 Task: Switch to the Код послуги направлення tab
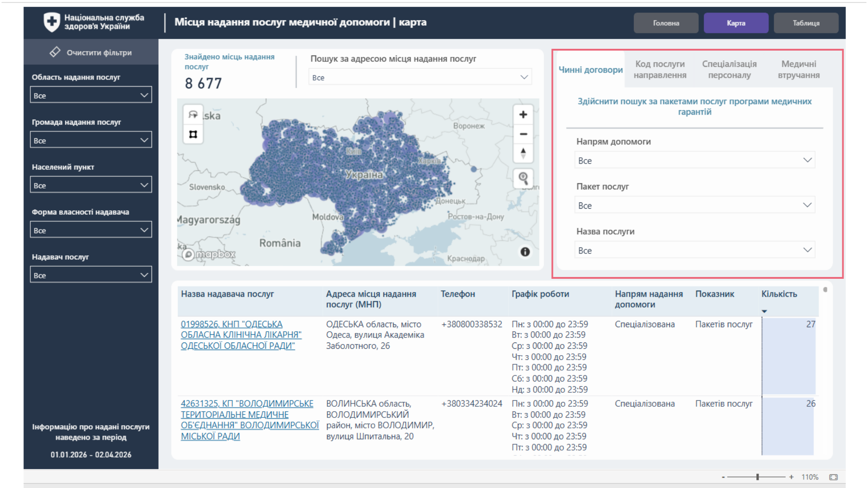tap(660, 70)
